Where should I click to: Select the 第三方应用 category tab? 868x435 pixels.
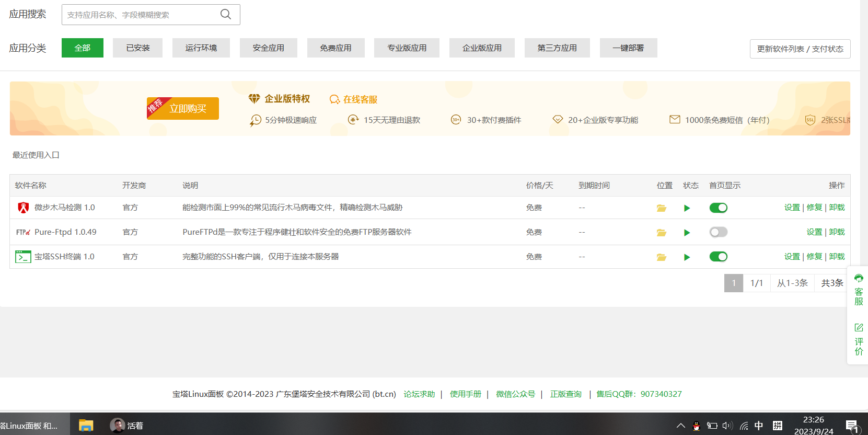click(558, 48)
